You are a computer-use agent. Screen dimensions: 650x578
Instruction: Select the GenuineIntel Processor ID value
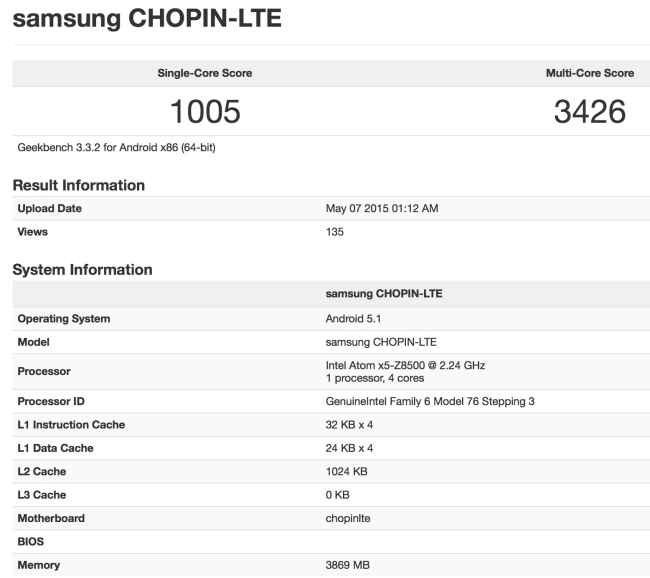430,401
